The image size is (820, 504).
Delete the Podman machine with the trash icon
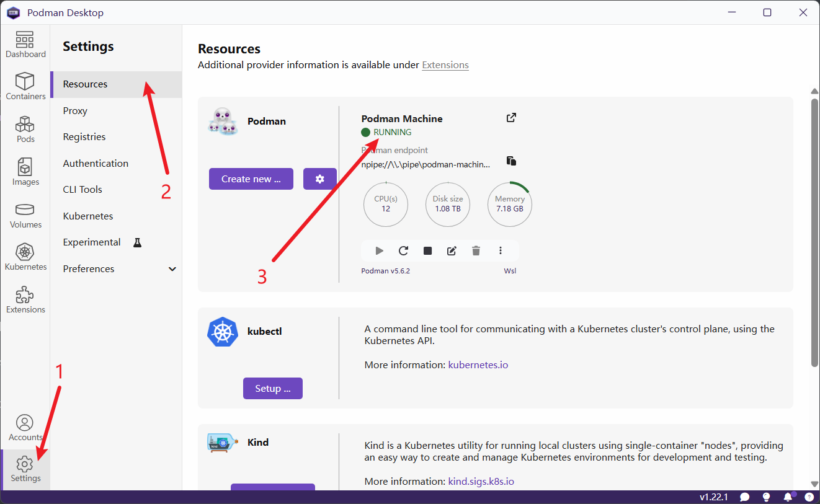click(x=476, y=250)
